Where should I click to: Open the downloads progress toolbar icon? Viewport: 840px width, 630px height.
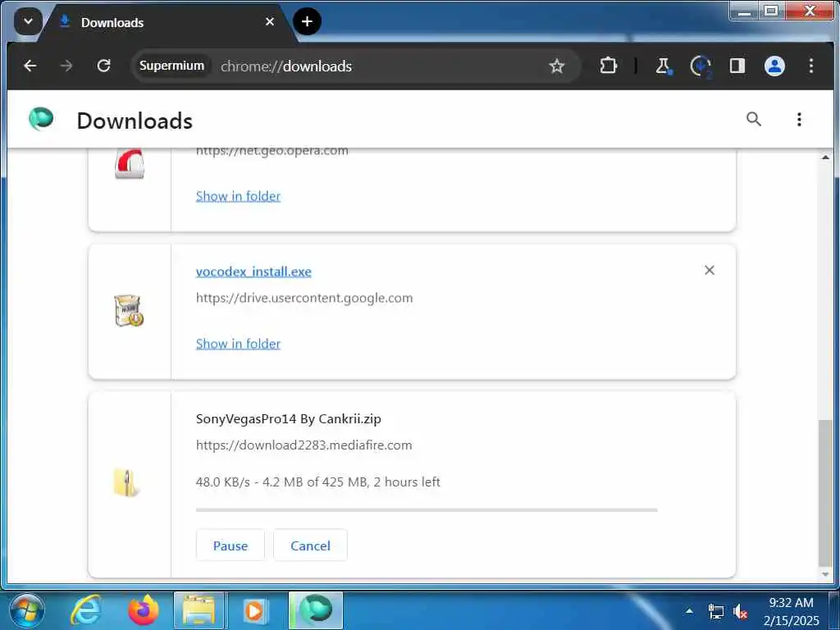701,66
